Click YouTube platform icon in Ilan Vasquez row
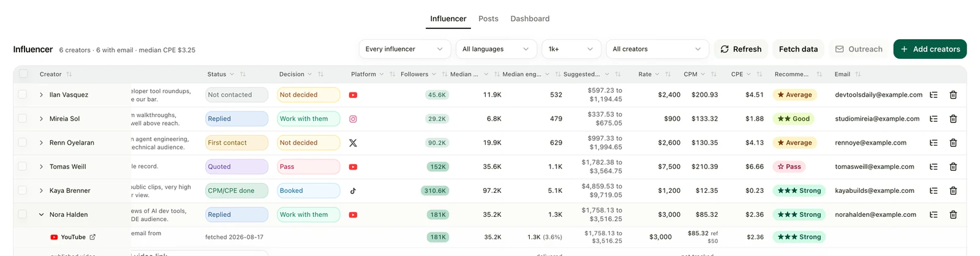 tap(353, 95)
